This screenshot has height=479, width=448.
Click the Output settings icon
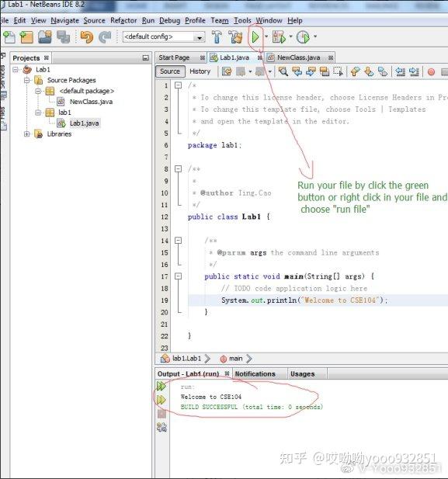(161, 427)
